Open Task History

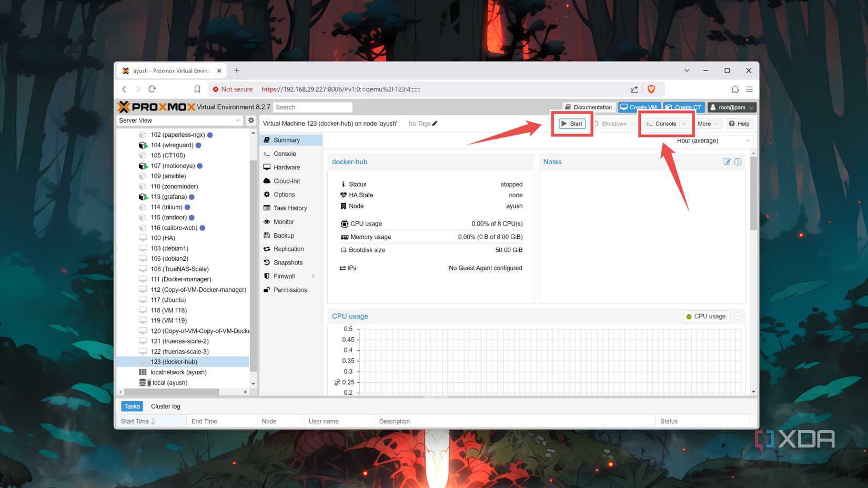pos(292,208)
